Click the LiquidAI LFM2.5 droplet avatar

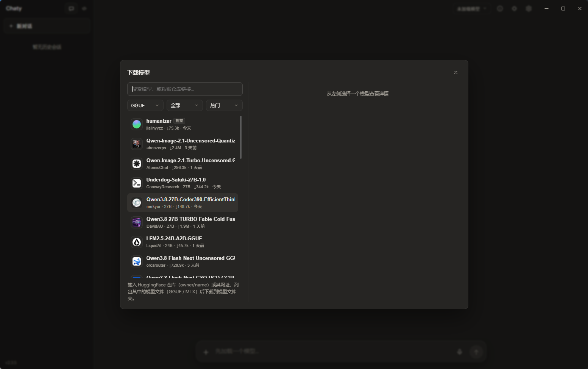click(x=137, y=242)
